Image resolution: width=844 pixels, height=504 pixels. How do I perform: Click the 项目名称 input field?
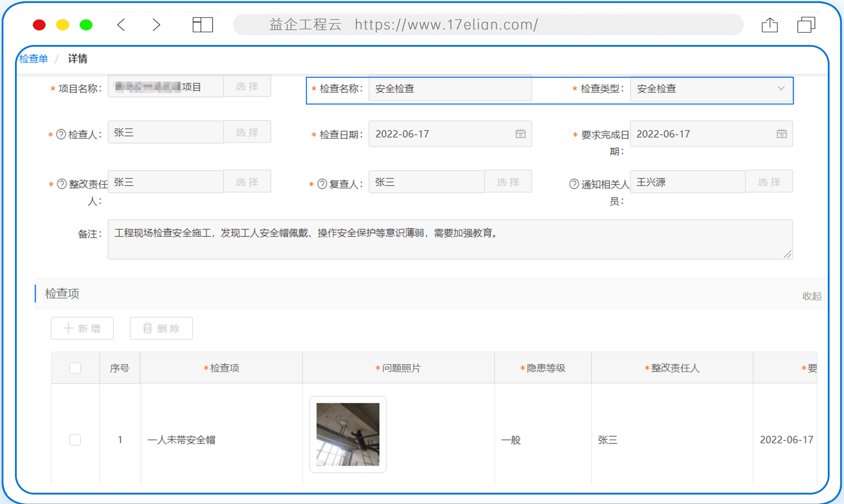(166, 86)
